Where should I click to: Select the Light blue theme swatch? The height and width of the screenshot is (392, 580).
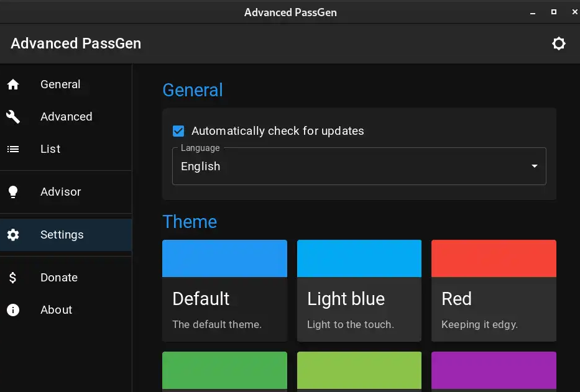(x=359, y=258)
